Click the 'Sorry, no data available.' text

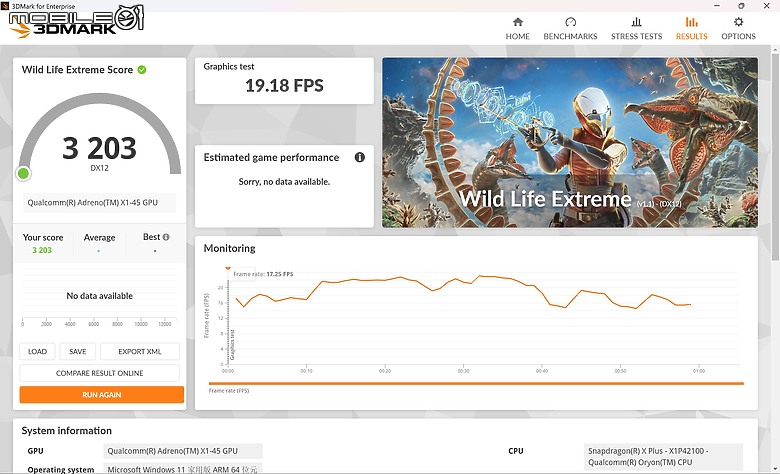(284, 182)
